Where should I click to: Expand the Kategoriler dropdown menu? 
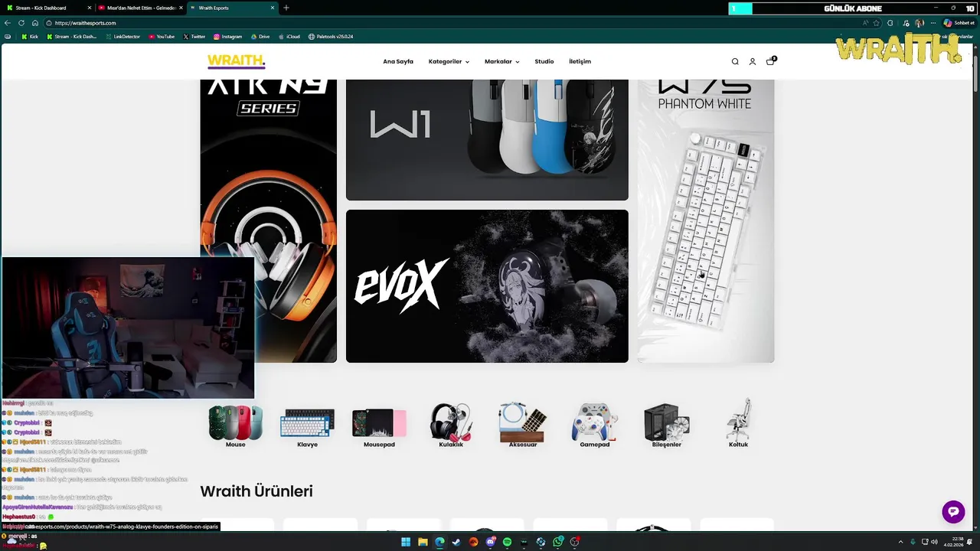[x=449, y=61]
